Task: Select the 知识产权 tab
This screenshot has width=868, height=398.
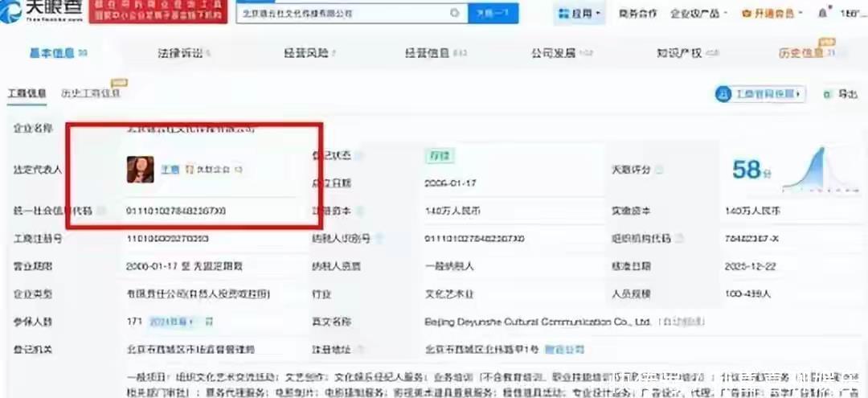Action: pyautogui.click(x=686, y=54)
